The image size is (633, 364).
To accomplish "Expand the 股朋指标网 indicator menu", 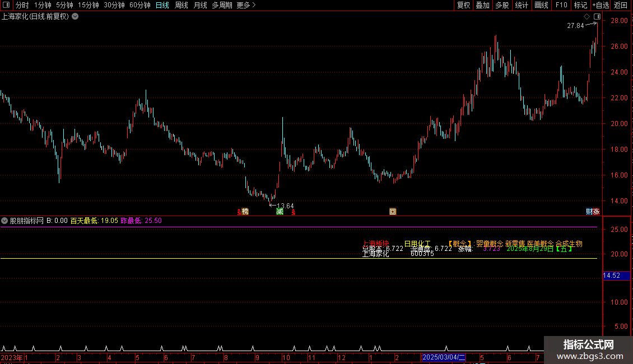I will (4, 221).
